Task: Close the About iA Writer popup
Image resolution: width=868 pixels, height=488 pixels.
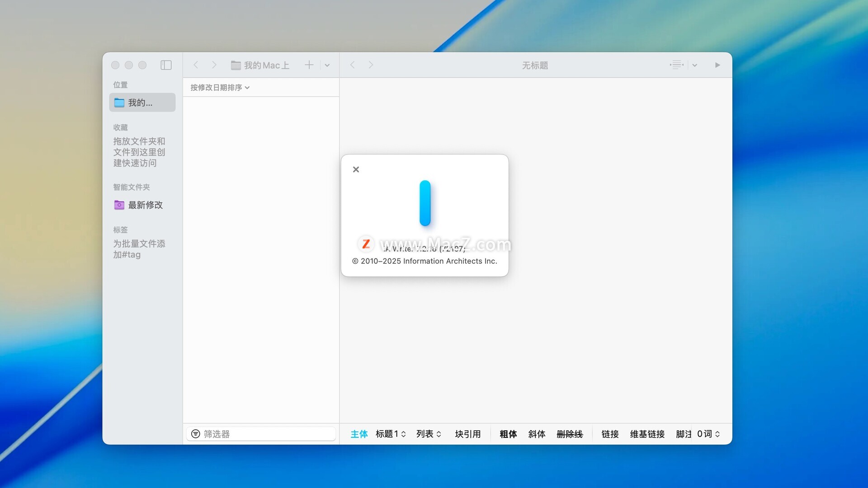Action: (356, 169)
